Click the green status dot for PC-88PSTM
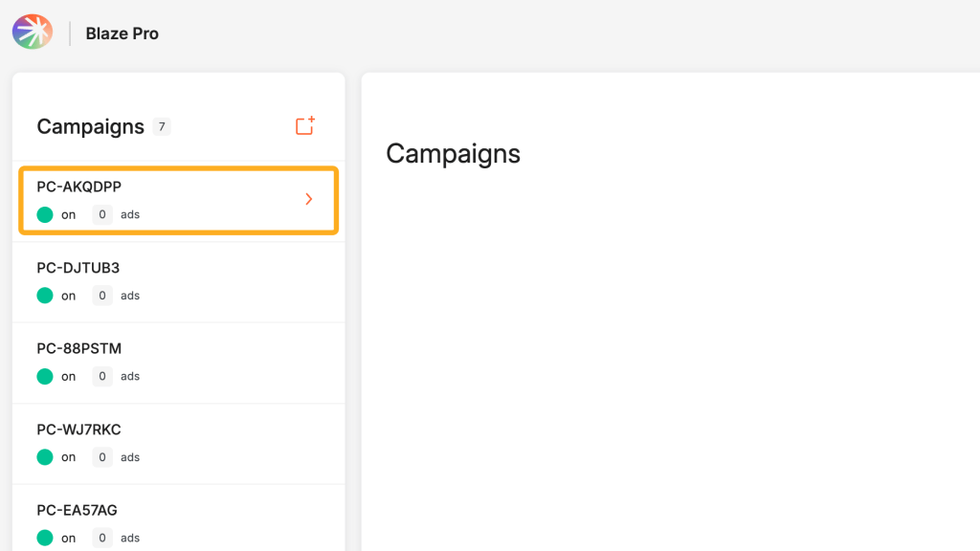980x551 pixels. [x=45, y=376]
